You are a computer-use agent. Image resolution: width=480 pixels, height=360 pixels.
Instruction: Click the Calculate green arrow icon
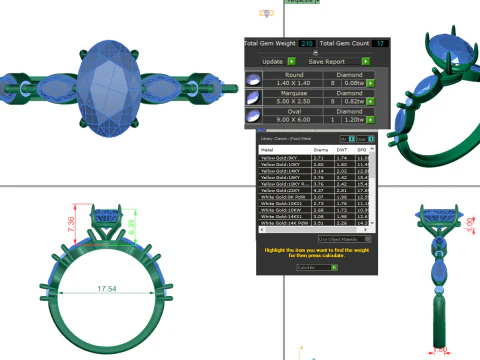tap(334, 267)
